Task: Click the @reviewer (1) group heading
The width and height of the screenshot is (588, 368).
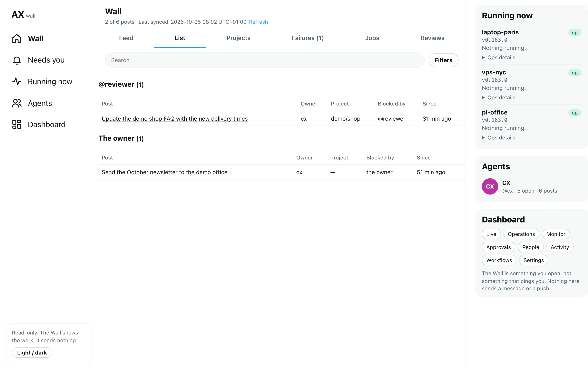Action: [x=121, y=84]
